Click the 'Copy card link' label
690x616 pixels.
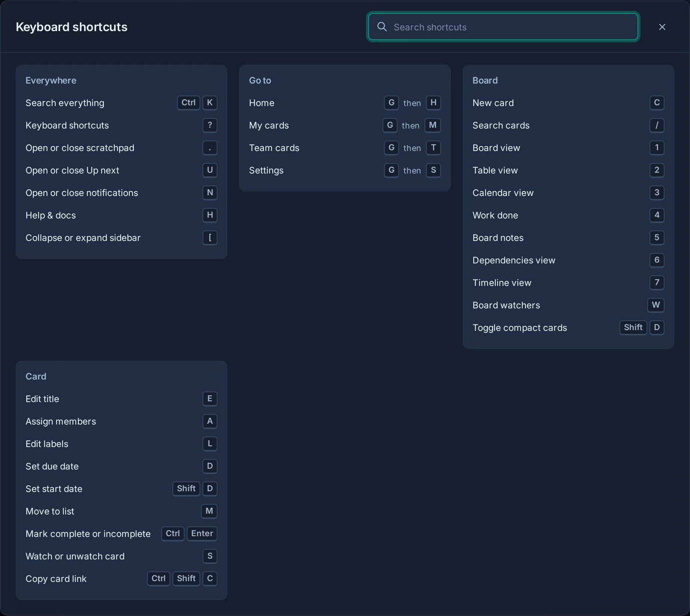pyautogui.click(x=56, y=579)
